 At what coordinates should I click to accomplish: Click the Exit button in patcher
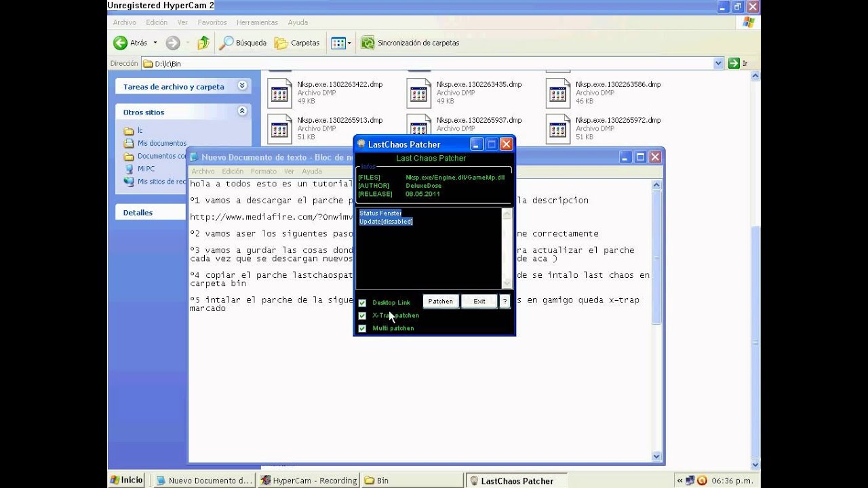[479, 302]
